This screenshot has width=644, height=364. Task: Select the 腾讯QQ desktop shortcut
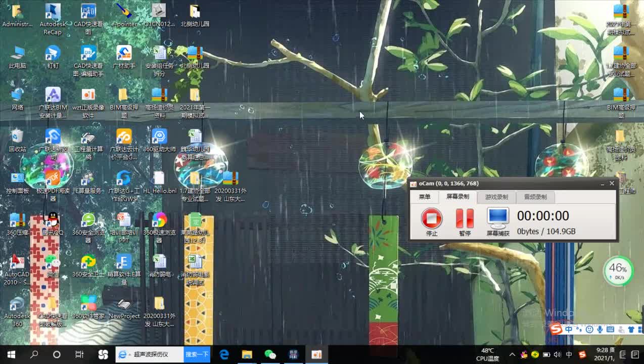(x=53, y=224)
